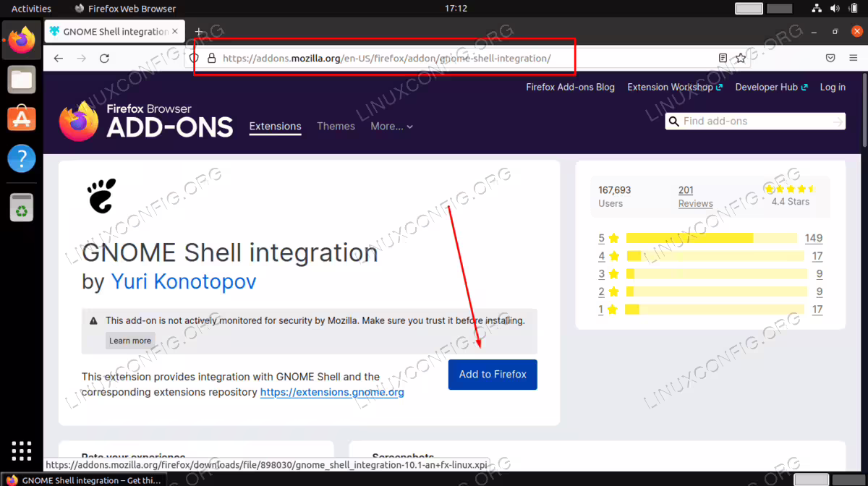Viewport: 868px width, 486px height.
Task: Click the 1 star rating row label
Action: [601, 310]
